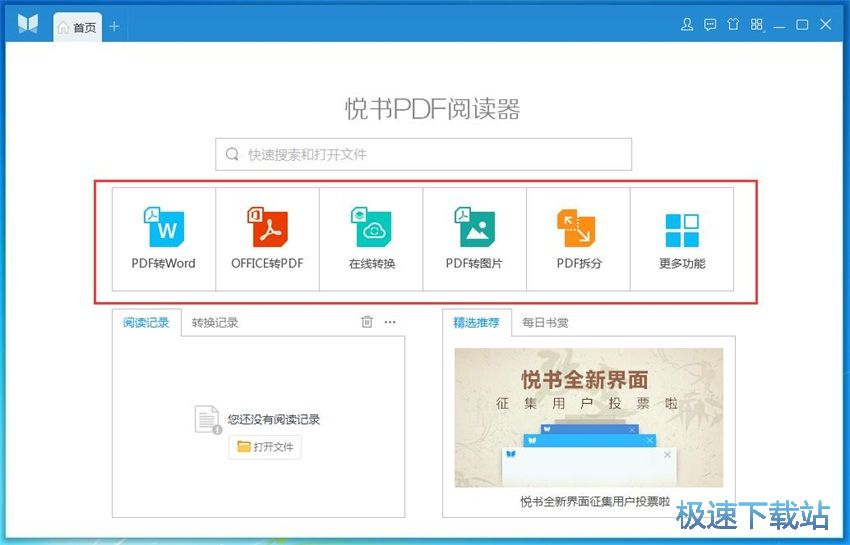Maximize the reader window
The height and width of the screenshot is (545, 850).
802,24
